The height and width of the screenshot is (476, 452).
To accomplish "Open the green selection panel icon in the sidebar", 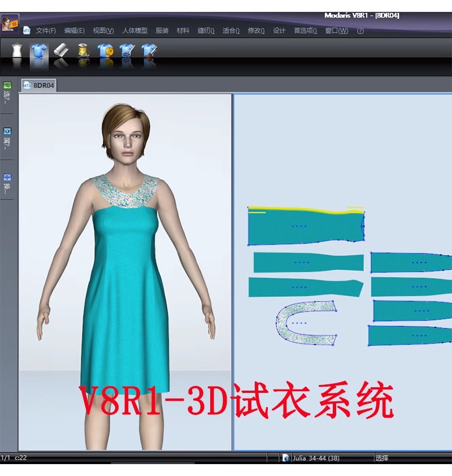I will (7, 85).
